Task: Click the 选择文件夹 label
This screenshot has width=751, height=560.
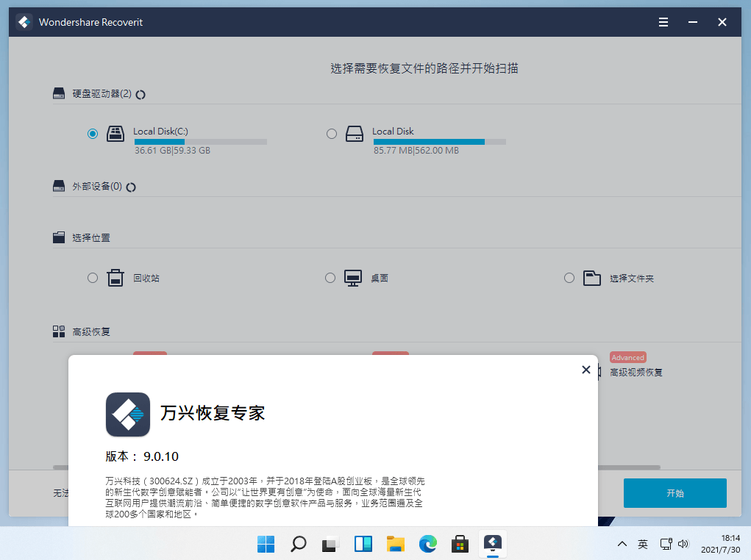Action: [x=631, y=278]
